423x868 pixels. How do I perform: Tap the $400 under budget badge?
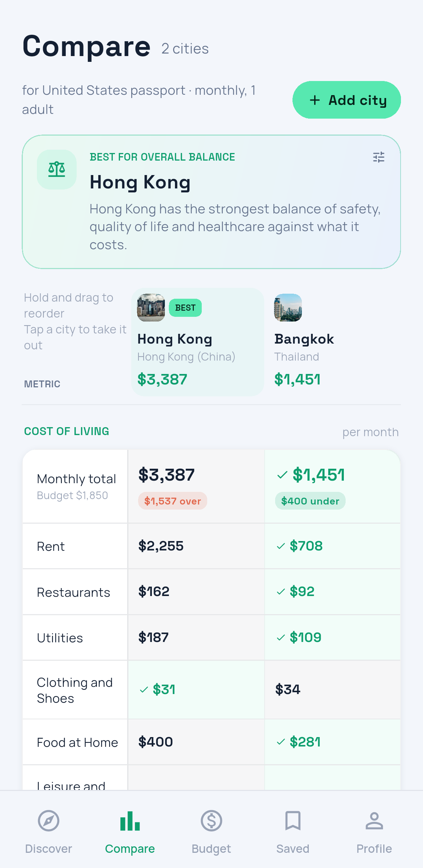(310, 501)
